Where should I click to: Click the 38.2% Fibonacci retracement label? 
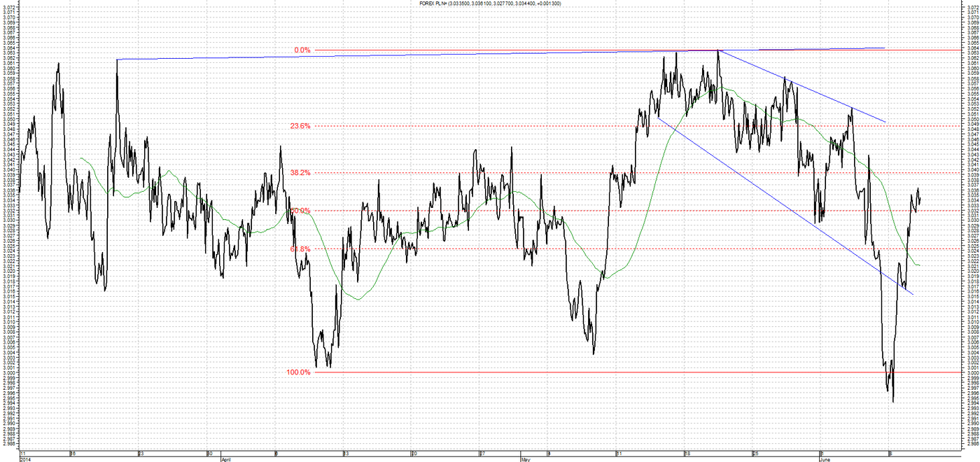pyautogui.click(x=300, y=172)
